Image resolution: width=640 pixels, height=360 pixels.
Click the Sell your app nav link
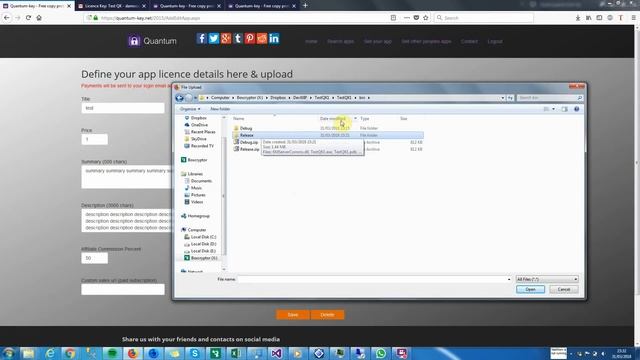(378, 42)
